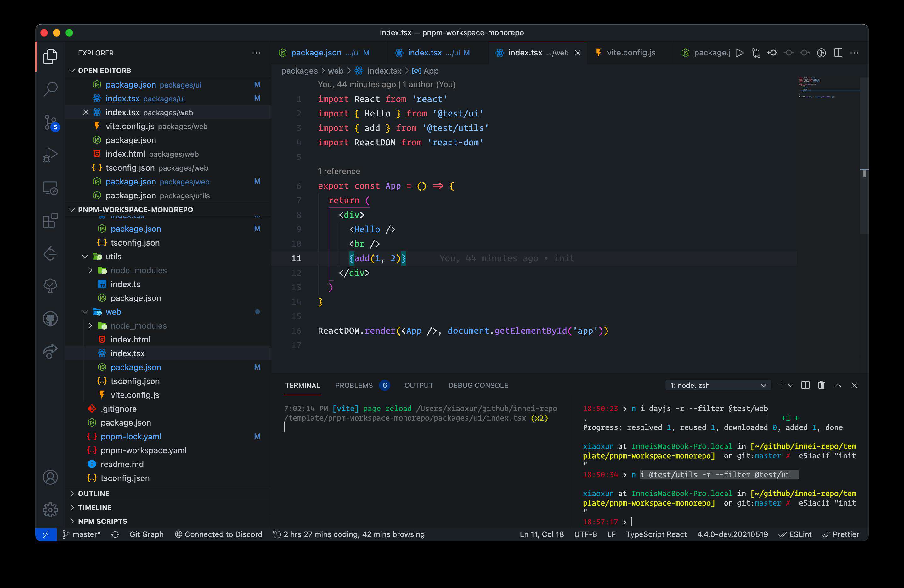Open the Search view in activity bar
The width and height of the screenshot is (904, 588).
[x=50, y=89]
